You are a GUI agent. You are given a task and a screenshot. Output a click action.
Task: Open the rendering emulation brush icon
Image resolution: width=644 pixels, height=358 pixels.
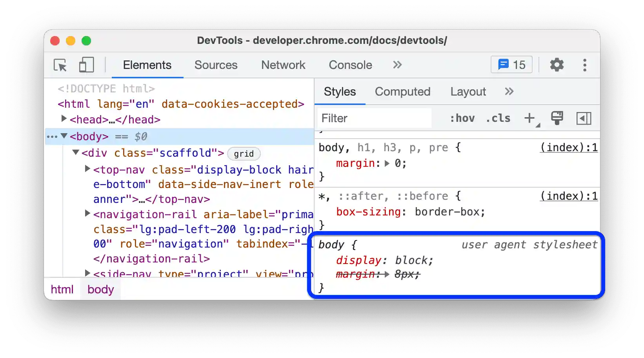tap(557, 118)
